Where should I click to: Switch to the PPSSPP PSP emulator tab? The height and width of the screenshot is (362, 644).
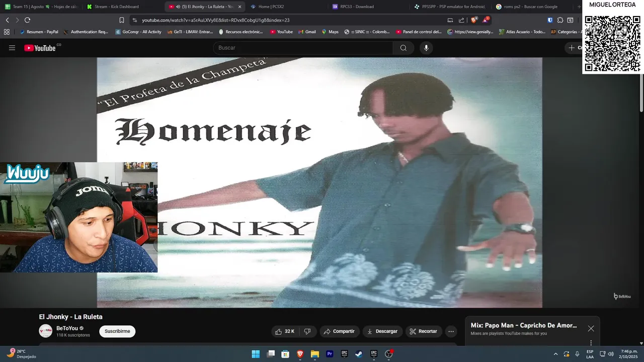[x=450, y=7]
